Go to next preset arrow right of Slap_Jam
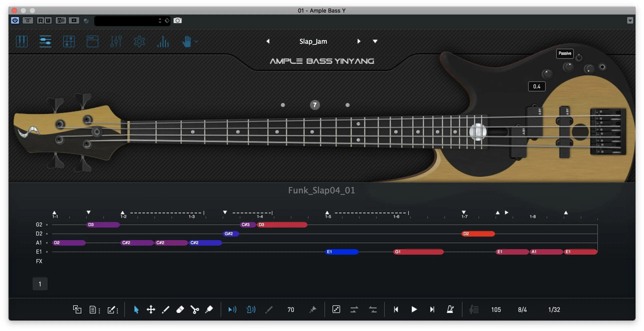The height and width of the screenshot is (331, 644). (359, 41)
